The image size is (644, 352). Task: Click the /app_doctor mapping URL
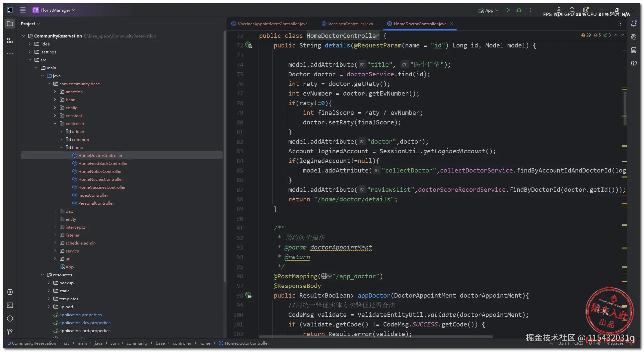356,276
